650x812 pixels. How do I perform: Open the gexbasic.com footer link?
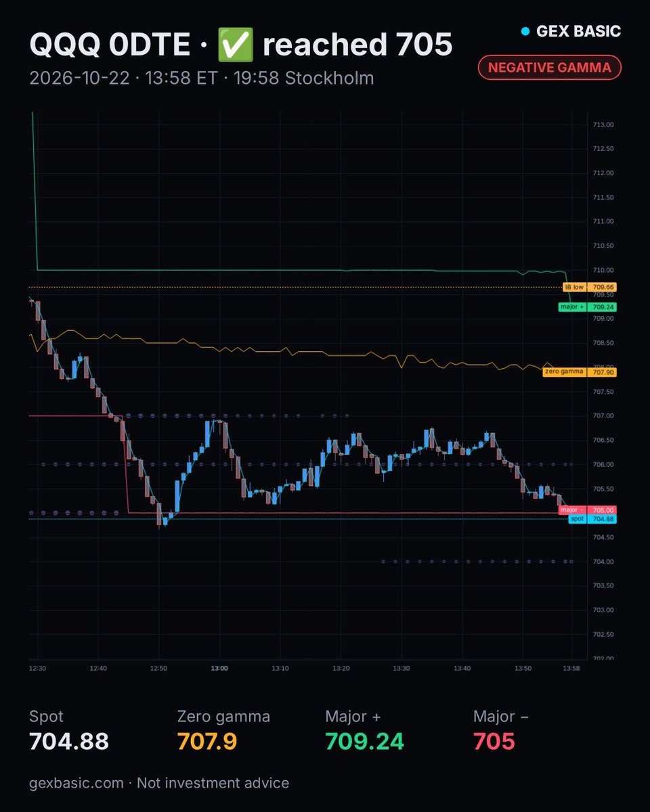coord(77,783)
